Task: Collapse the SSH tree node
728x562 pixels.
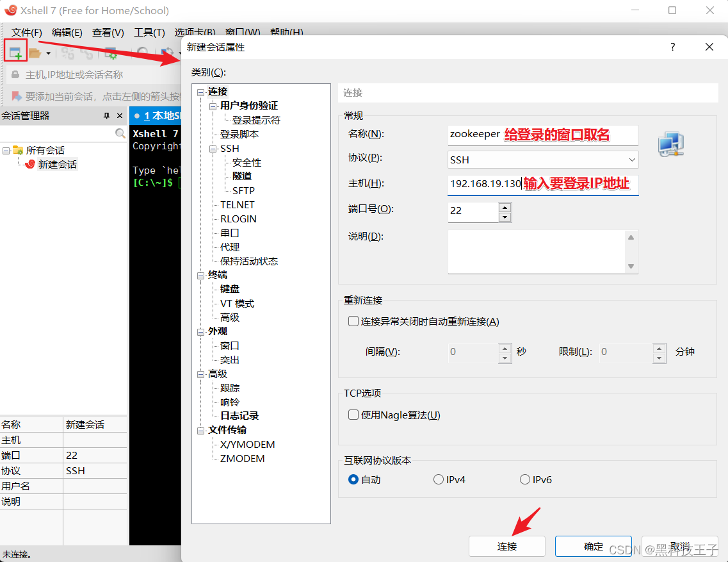Action: 213,149
